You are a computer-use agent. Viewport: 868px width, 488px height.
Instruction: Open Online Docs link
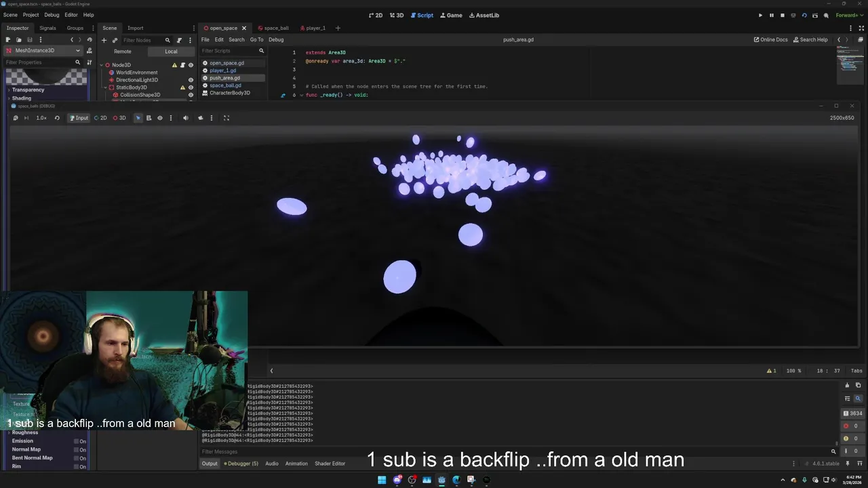[x=771, y=39]
